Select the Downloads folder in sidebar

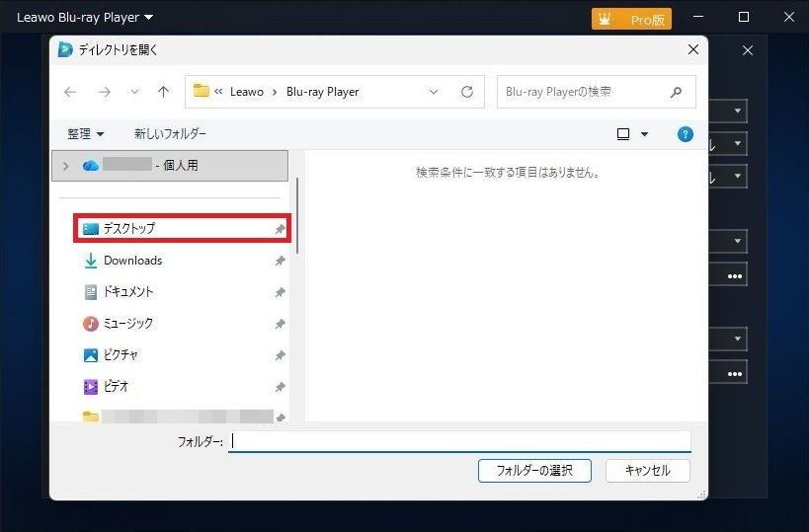(132, 261)
